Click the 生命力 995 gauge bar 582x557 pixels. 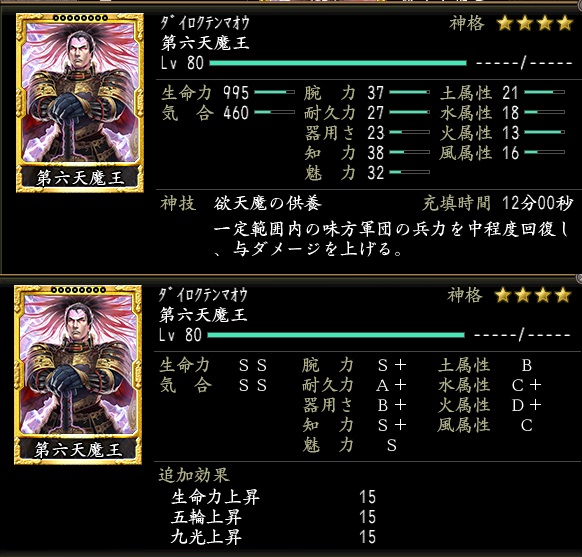click(274, 92)
